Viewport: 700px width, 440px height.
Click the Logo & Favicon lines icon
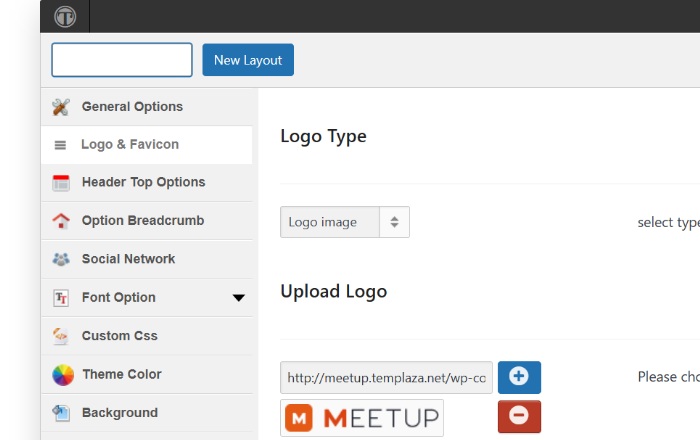point(60,145)
